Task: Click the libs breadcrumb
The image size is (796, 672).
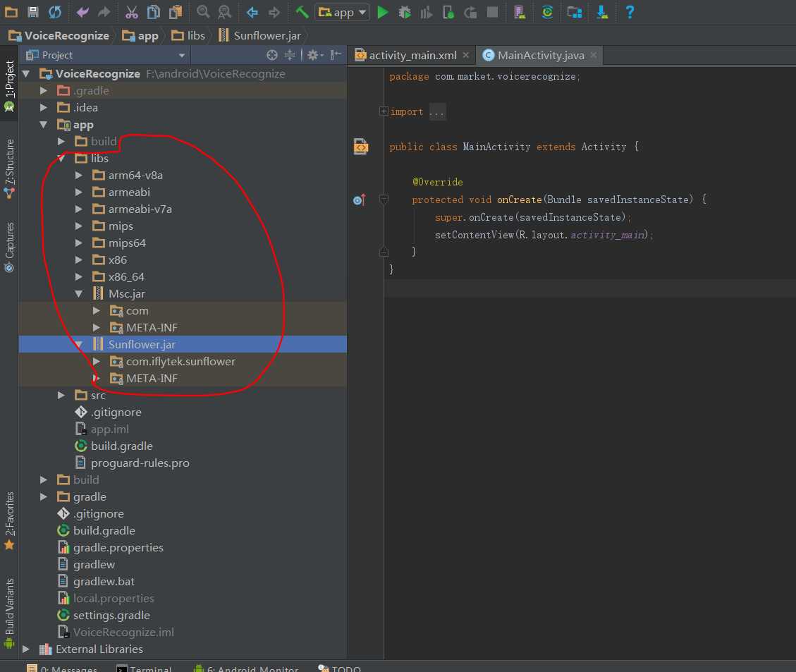Action: coord(188,35)
